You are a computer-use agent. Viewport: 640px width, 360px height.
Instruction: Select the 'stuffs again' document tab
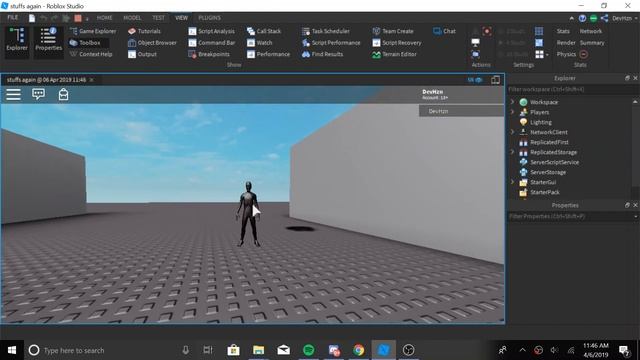46,80
